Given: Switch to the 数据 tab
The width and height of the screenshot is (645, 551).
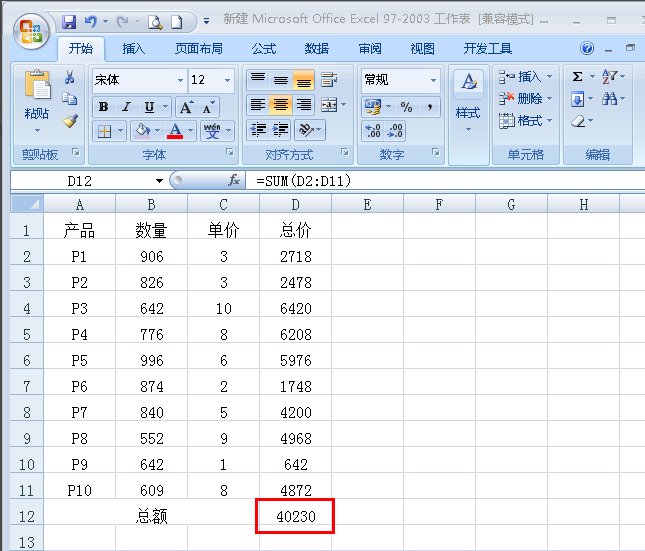Looking at the screenshot, I should pyautogui.click(x=316, y=49).
